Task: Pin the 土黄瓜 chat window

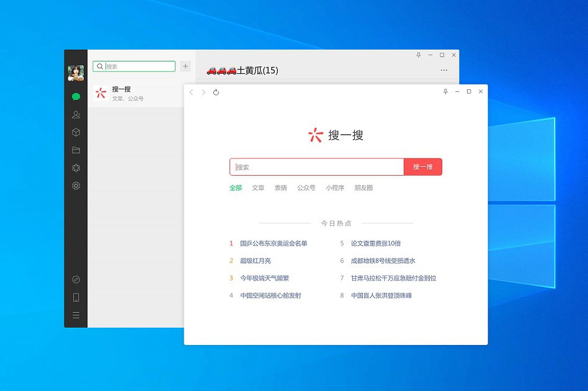Action: point(419,55)
